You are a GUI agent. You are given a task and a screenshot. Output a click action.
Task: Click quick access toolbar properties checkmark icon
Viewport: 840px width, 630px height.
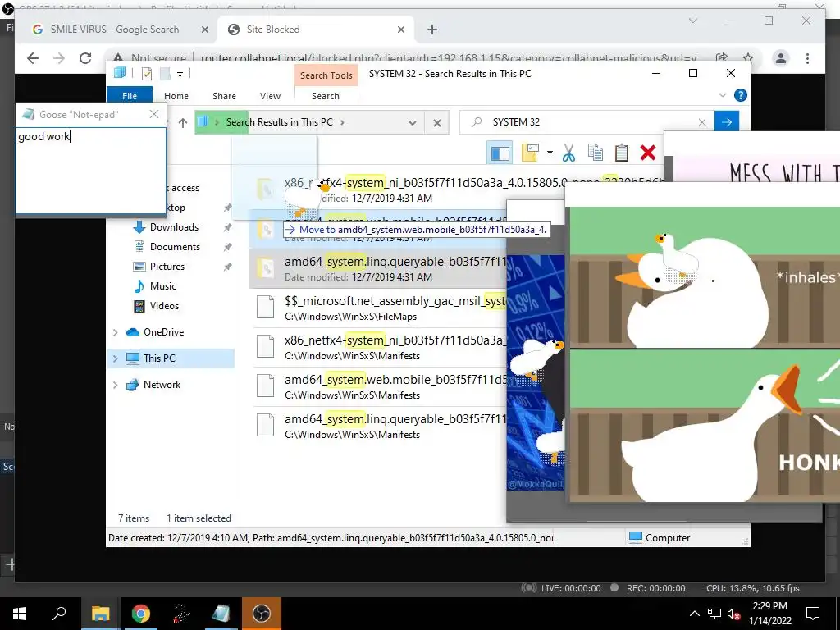coord(146,74)
